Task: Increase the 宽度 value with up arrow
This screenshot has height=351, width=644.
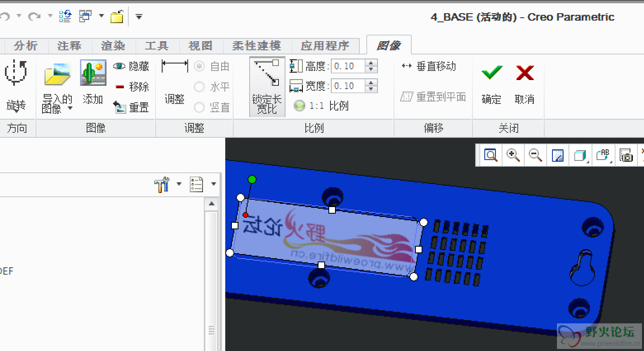Action: click(371, 82)
